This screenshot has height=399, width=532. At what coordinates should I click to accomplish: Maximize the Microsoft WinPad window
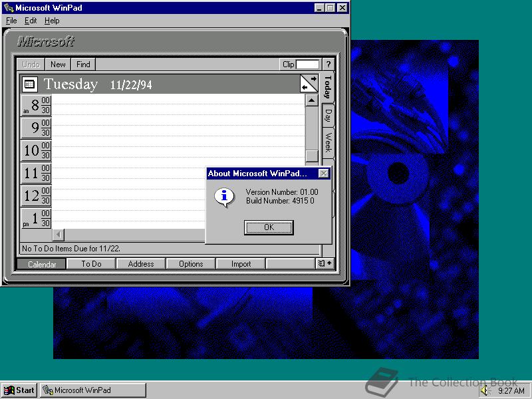[330, 8]
